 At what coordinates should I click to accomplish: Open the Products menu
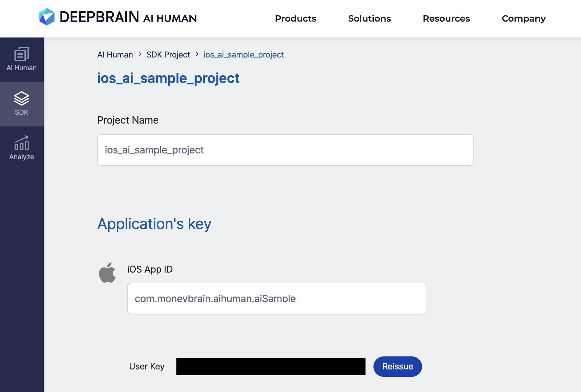point(296,18)
